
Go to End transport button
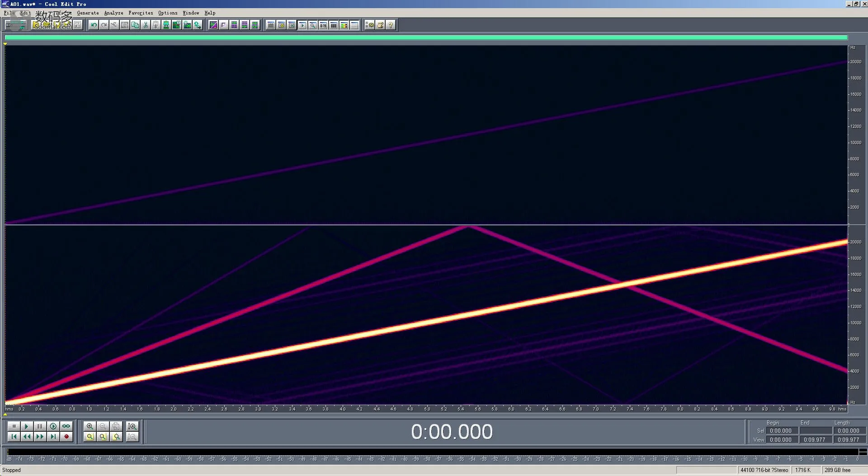click(53, 437)
